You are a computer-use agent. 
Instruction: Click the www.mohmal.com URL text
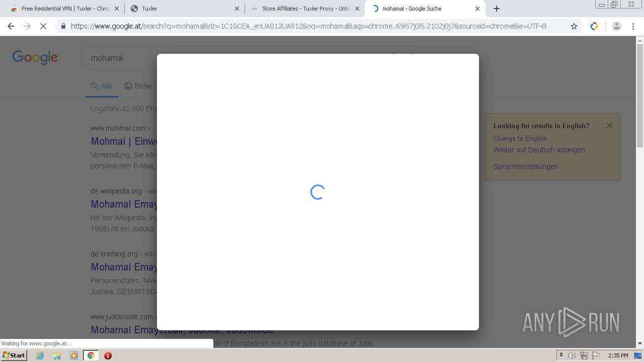tap(118, 128)
